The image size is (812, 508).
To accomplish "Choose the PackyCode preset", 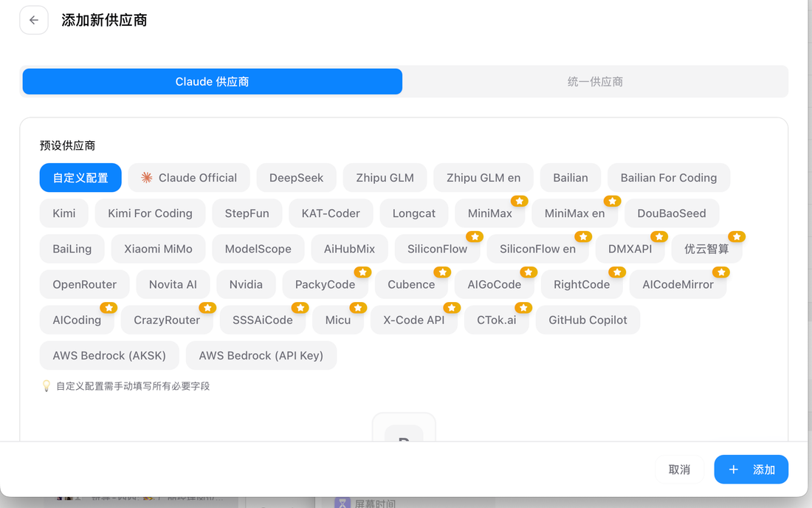I will (x=326, y=284).
